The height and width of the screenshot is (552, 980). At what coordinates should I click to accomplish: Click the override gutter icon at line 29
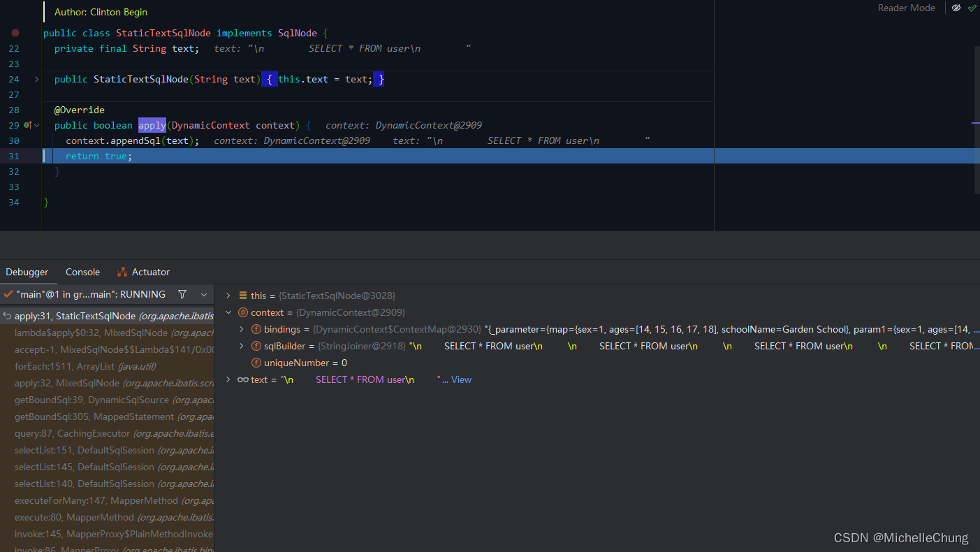point(28,125)
